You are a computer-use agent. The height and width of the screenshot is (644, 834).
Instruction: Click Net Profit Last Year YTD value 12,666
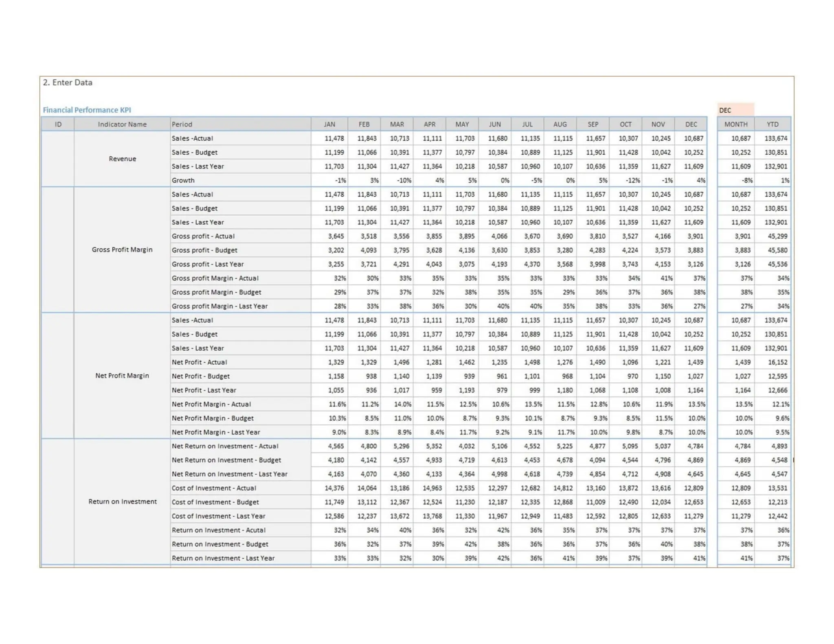tap(773, 390)
